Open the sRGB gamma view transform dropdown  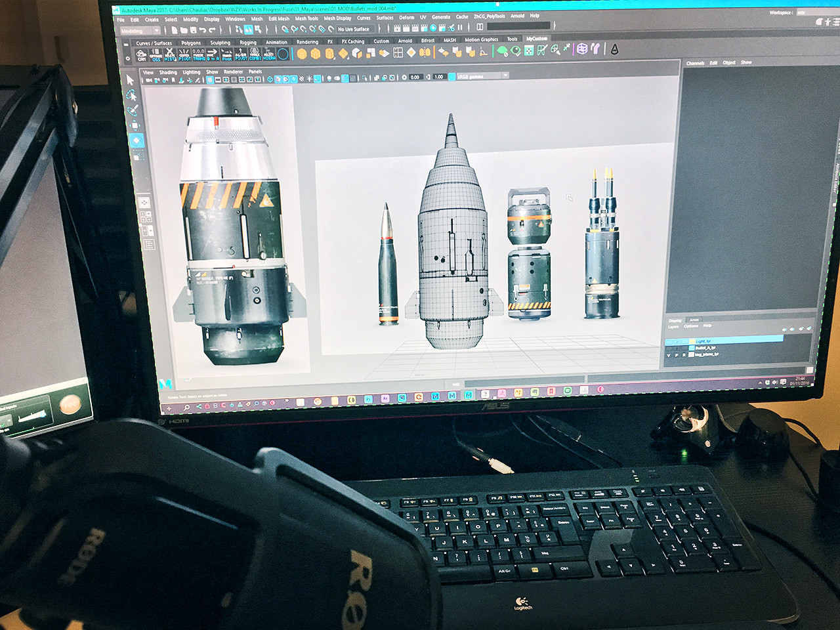tap(482, 77)
